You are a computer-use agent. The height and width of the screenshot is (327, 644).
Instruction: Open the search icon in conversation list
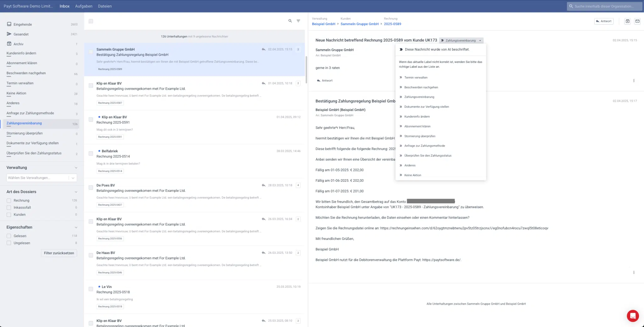pos(290,21)
